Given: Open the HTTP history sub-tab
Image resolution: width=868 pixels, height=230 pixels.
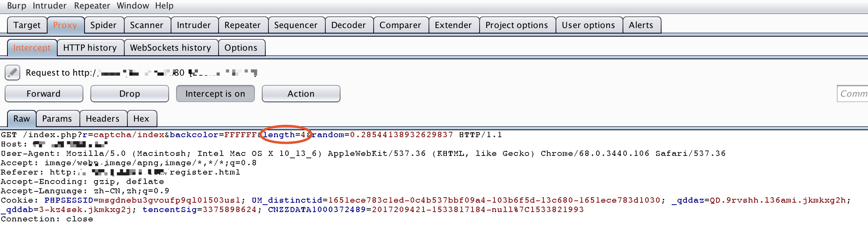Looking at the screenshot, I should (90, 48).
